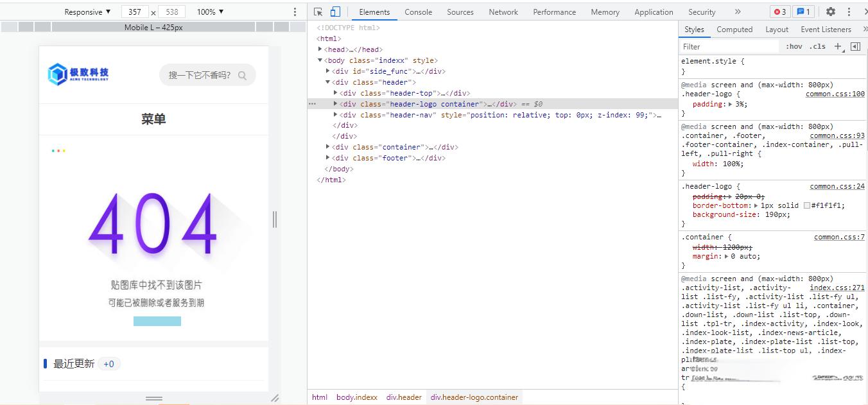The height and width of the screenshot is (405, 868).
Task: Toggle the :hov element state button
Action: point(794,46)
